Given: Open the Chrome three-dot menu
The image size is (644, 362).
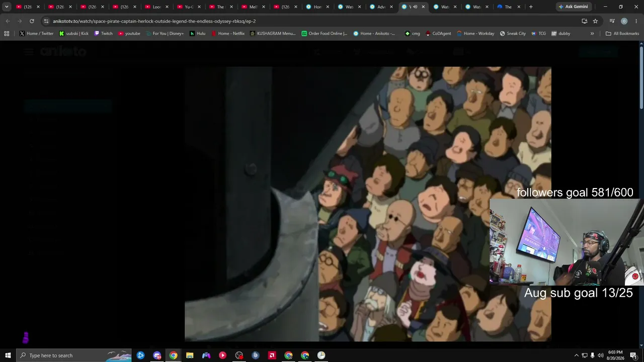Looking at the screenshot, I should pos(636,21).
